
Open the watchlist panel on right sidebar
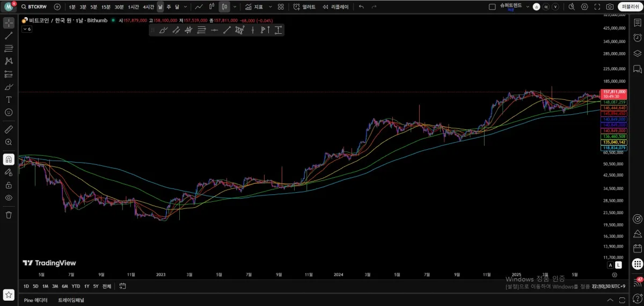pyautogui.click(x=637, y=23)
